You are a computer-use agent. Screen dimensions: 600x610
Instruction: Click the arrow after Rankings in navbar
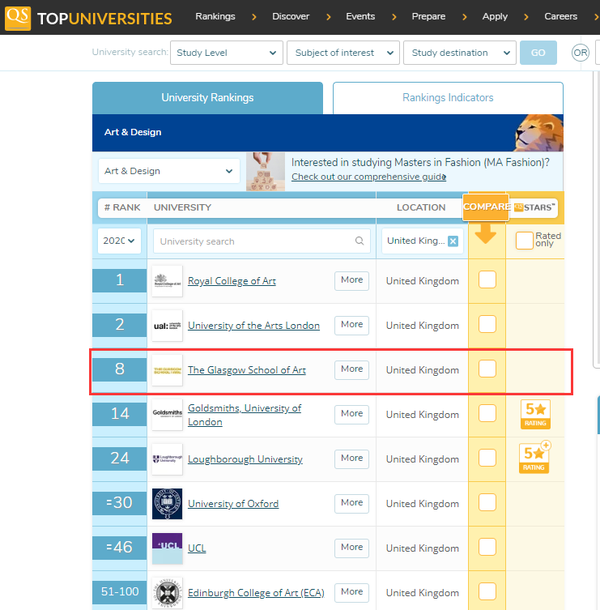[x=254, y=17]
